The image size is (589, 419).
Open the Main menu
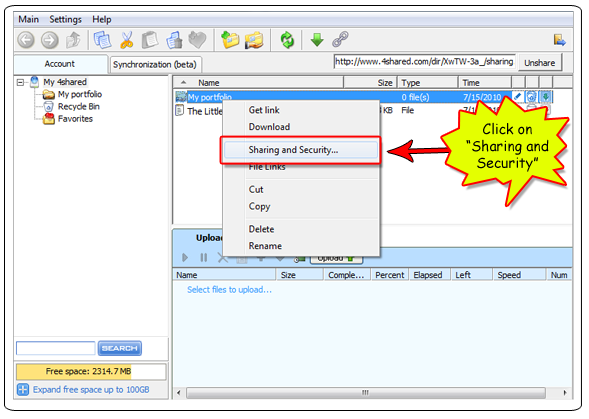coord(29,19)
